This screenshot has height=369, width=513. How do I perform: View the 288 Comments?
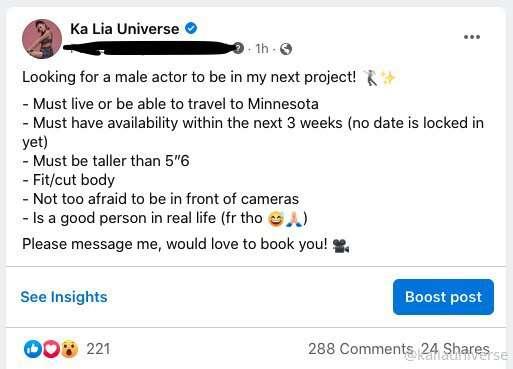click(361, 349)
